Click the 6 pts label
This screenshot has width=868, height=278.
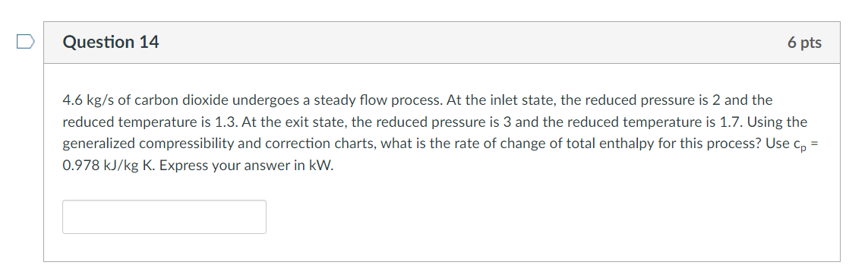(804, 43)
